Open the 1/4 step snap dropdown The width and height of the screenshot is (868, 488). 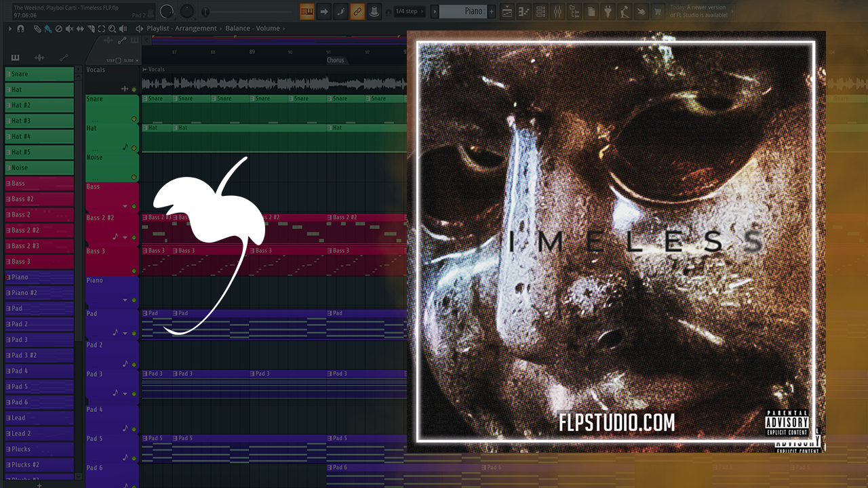[x=408, y=12]
